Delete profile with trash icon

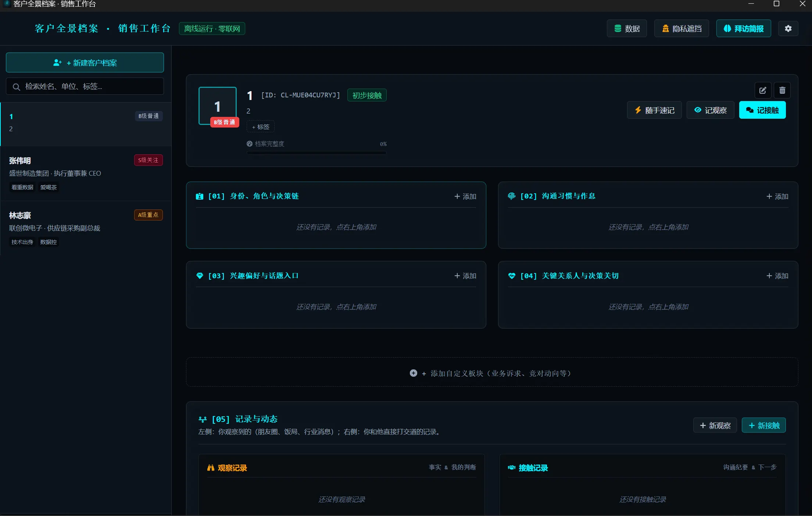(x=782, y=90)
